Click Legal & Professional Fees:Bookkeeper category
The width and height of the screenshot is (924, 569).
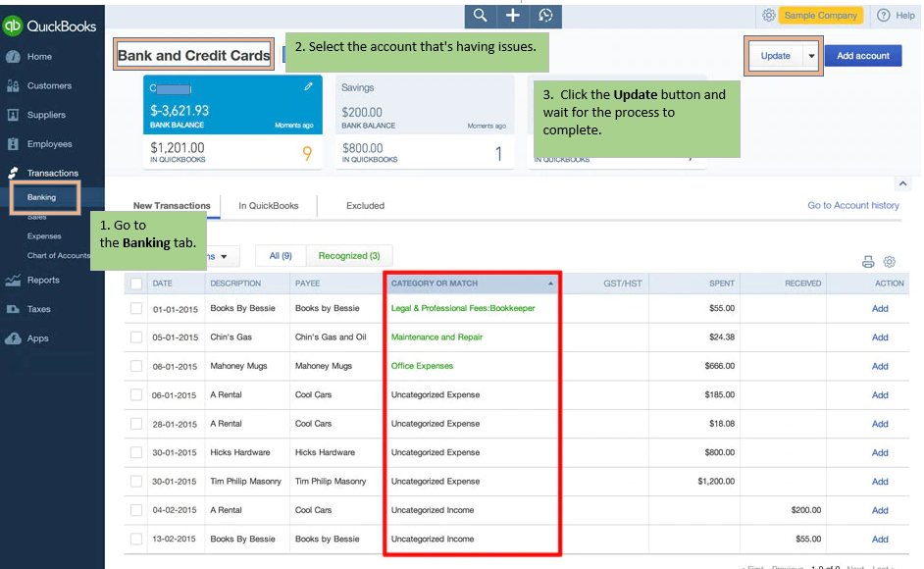pos(463,308)
